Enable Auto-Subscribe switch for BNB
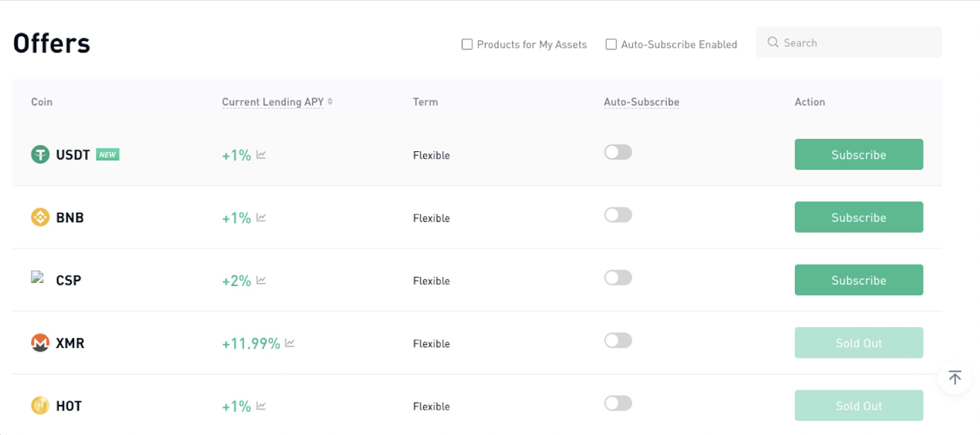 pos(618,214)
